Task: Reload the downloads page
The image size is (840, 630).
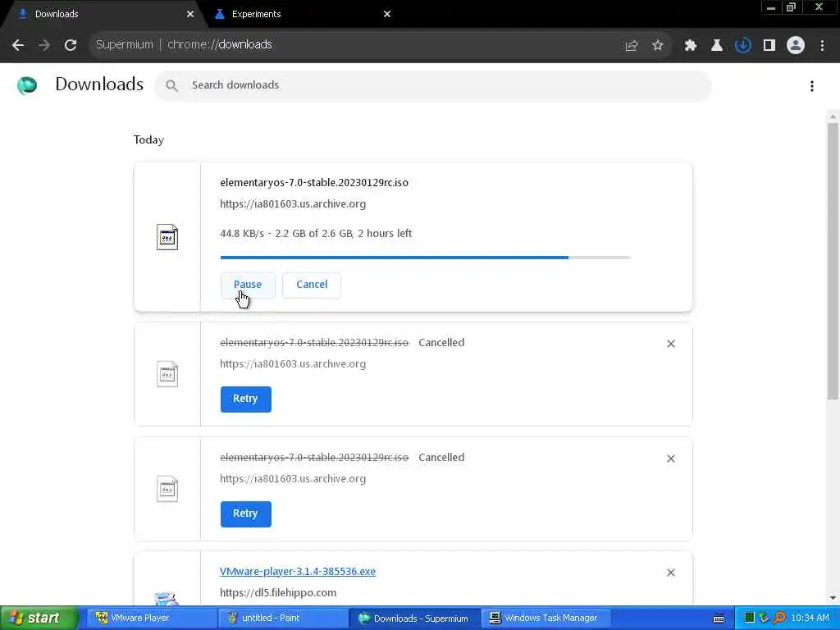Action: (71, 45)
